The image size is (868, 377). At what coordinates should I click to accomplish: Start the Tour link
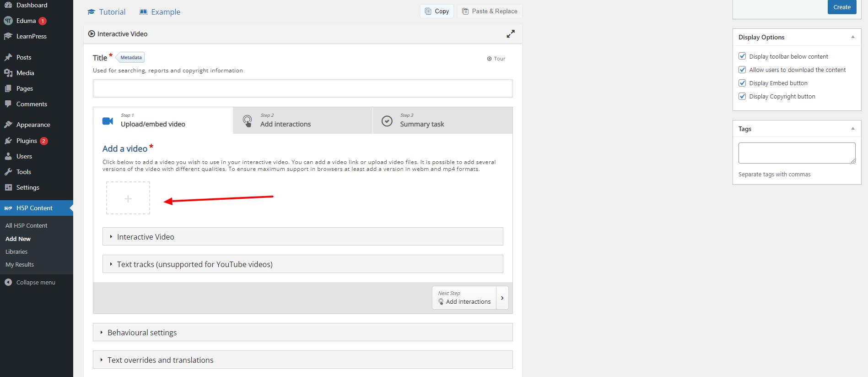click(496, 59)
